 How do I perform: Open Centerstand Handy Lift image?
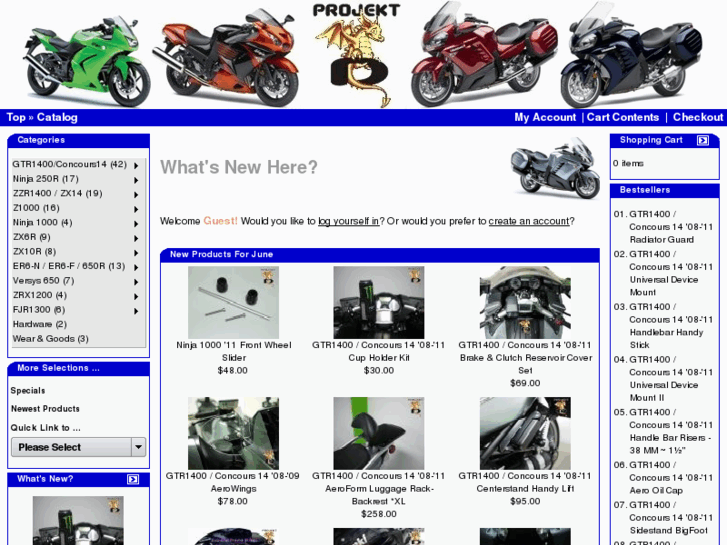[525, 433]
